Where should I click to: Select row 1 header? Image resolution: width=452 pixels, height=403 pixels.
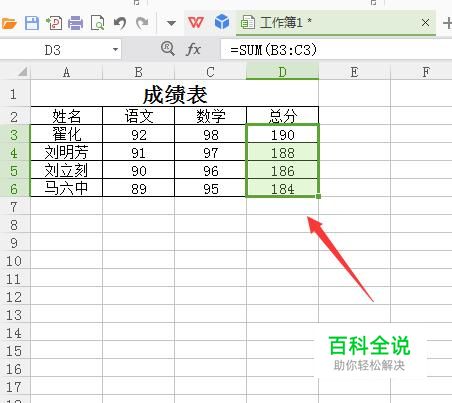[x=15, y=93]
